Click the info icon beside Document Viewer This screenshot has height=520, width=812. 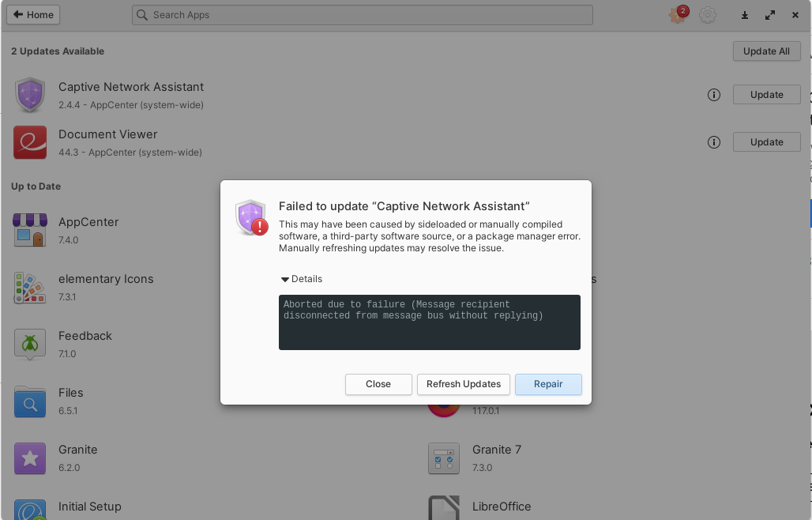coord(713,142)
